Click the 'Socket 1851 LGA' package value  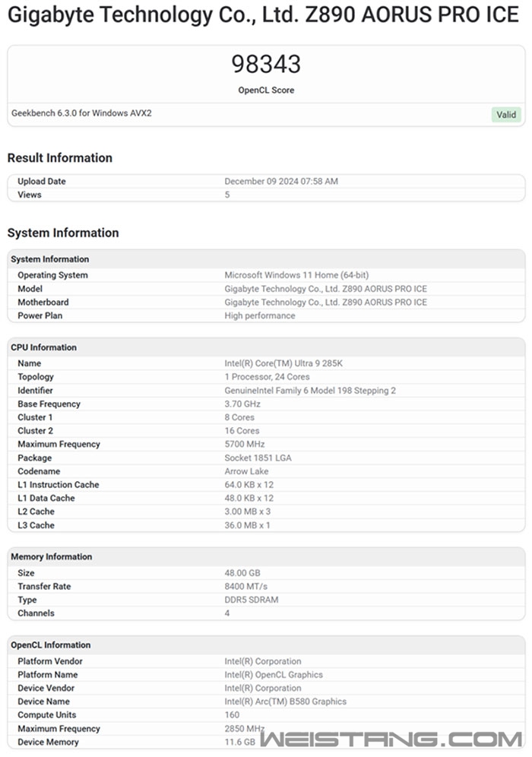[x=258, y=458]
